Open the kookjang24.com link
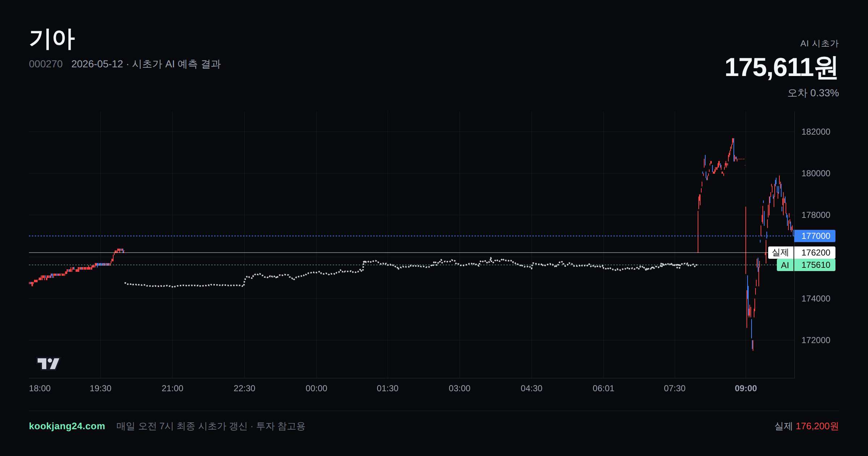Image resolution: width=868 pixels, height=456 pixels. (67, 426)
